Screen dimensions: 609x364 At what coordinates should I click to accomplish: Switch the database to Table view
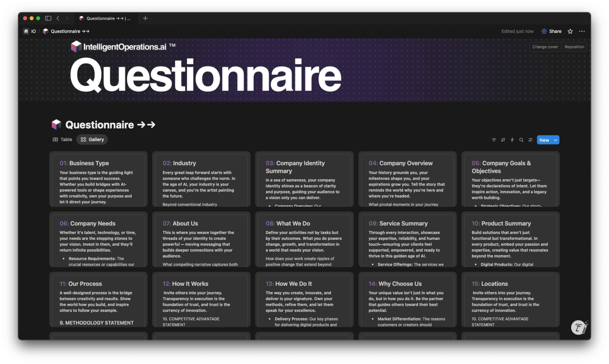click(x=62, y=139)
